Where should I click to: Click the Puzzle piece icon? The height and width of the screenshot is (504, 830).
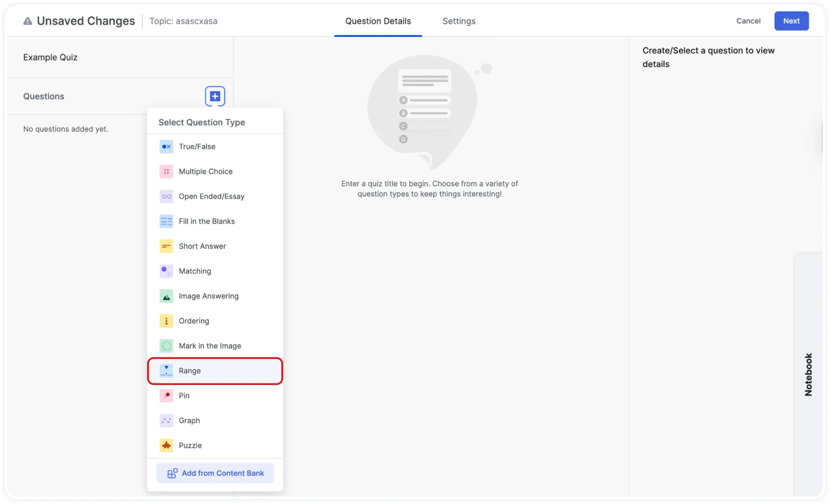(x=166, y=445)
